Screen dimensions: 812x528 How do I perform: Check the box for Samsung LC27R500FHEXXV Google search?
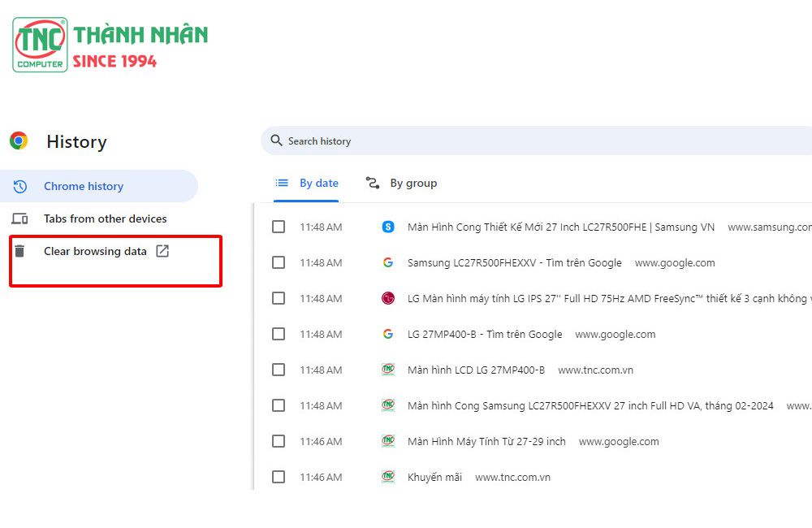tap(279, 262)
